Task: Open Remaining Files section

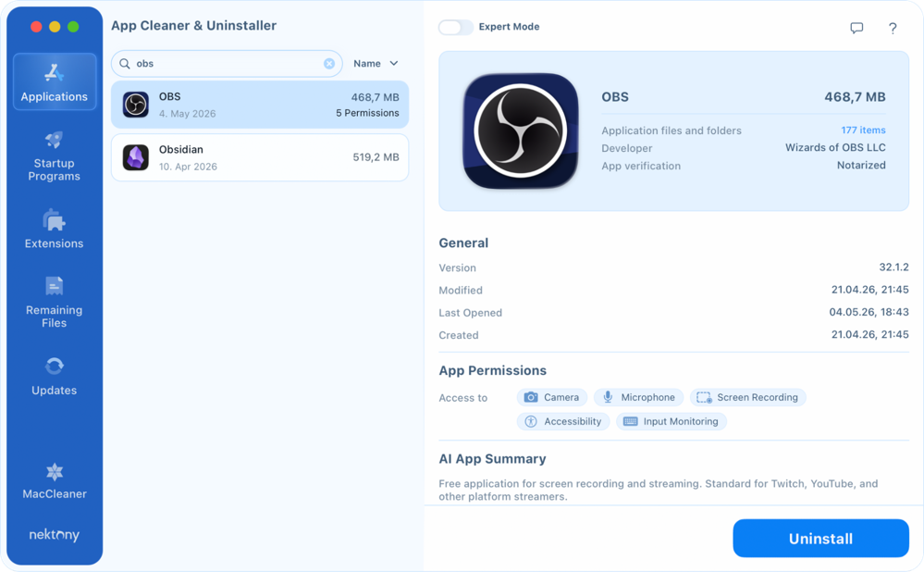Action: [54, 300]
